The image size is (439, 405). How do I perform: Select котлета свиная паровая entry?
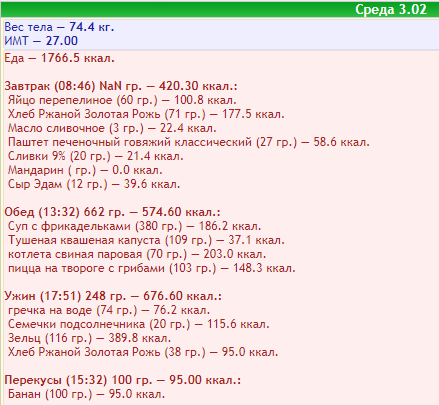[x=137, y=254]
